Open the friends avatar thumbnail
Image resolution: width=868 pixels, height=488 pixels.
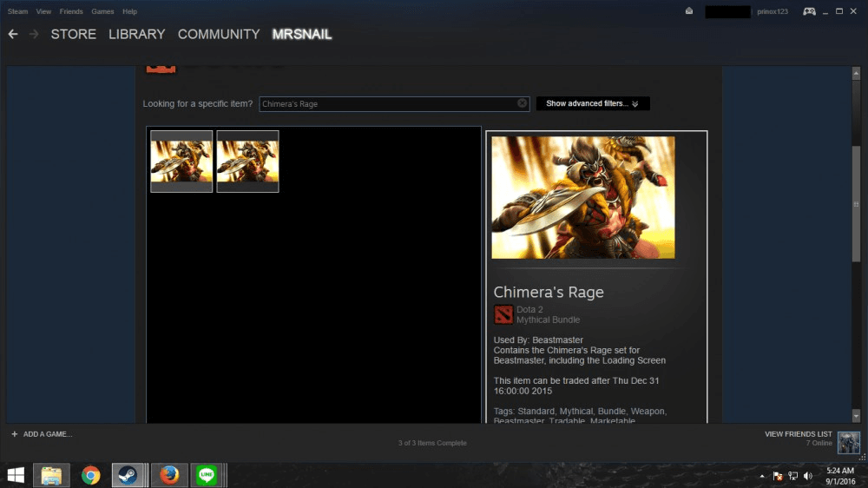849,443
